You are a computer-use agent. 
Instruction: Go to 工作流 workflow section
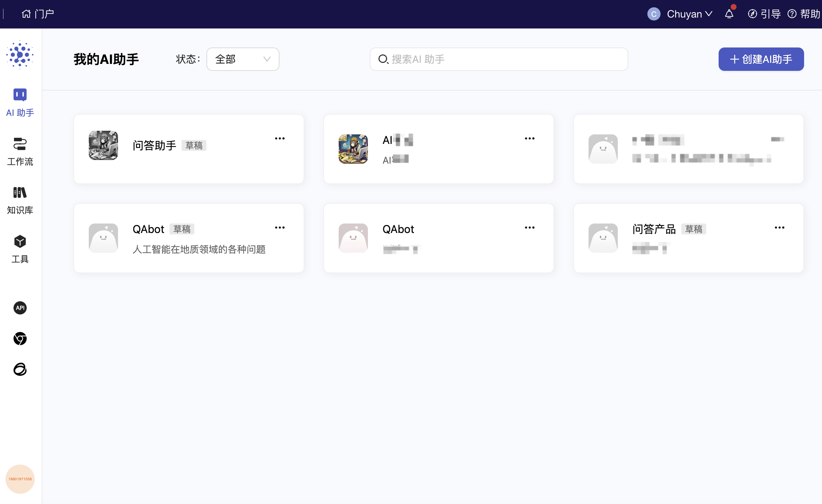click(x=20, y=151)
